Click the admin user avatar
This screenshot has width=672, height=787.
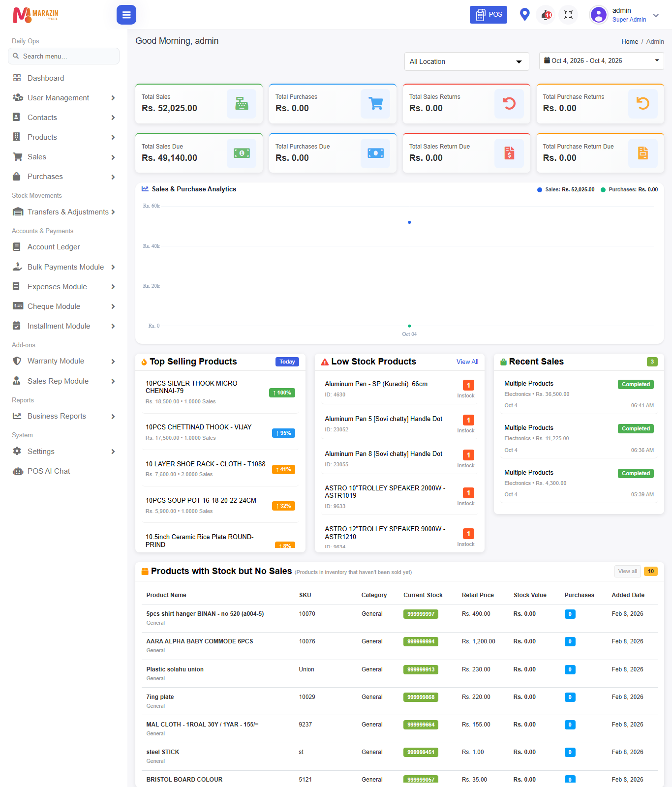tap(599, 15)
